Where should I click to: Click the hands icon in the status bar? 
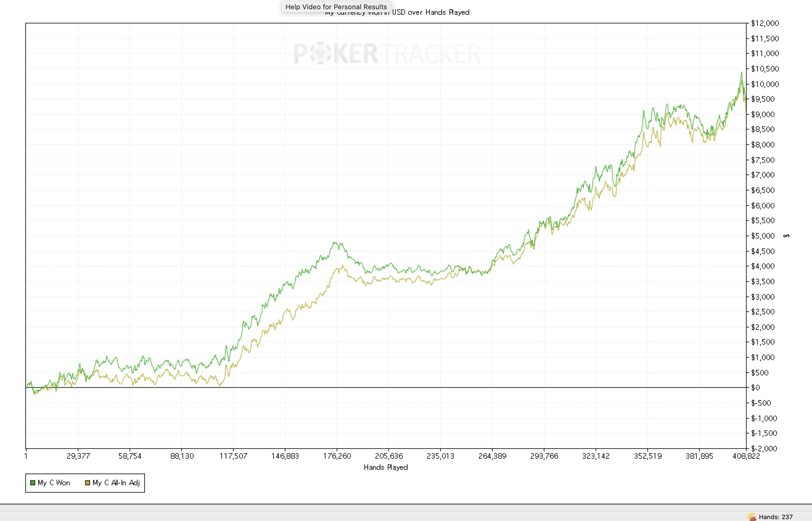point(752,517)
